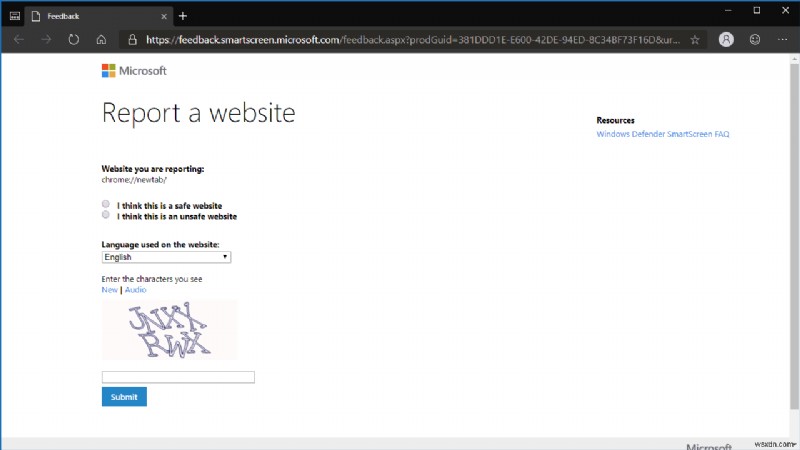Image resolution: width=800 pixels, height=450 pixels.
Task: Open the user profile icon
Action: coord(726,39)
